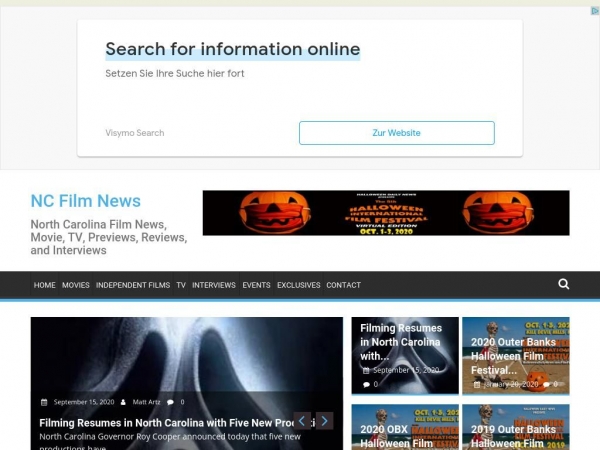Open Exclusives from the nav bar
Screen dimensions: 600x450
pos(298,285)
